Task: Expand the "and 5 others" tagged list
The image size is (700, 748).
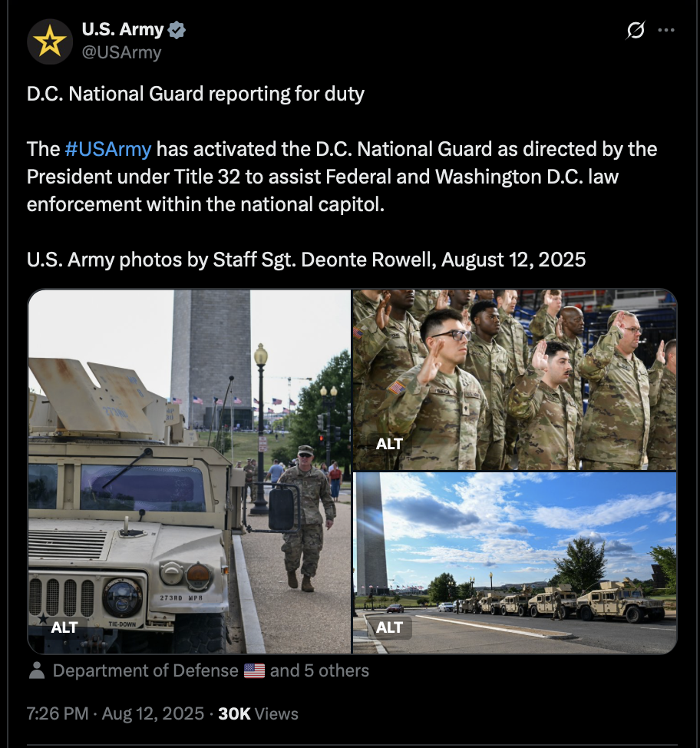Action: pyautogui.click(x=319, y=670)
